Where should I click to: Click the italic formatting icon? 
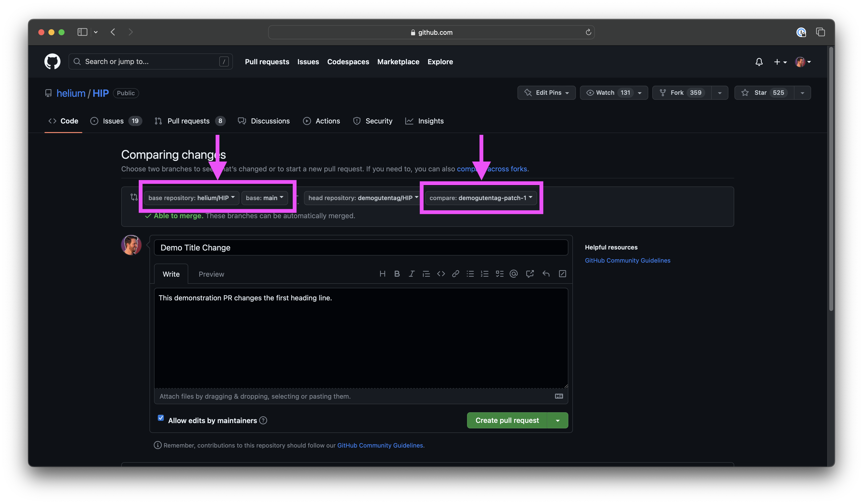pyautogui.click(x=411, y=274)
